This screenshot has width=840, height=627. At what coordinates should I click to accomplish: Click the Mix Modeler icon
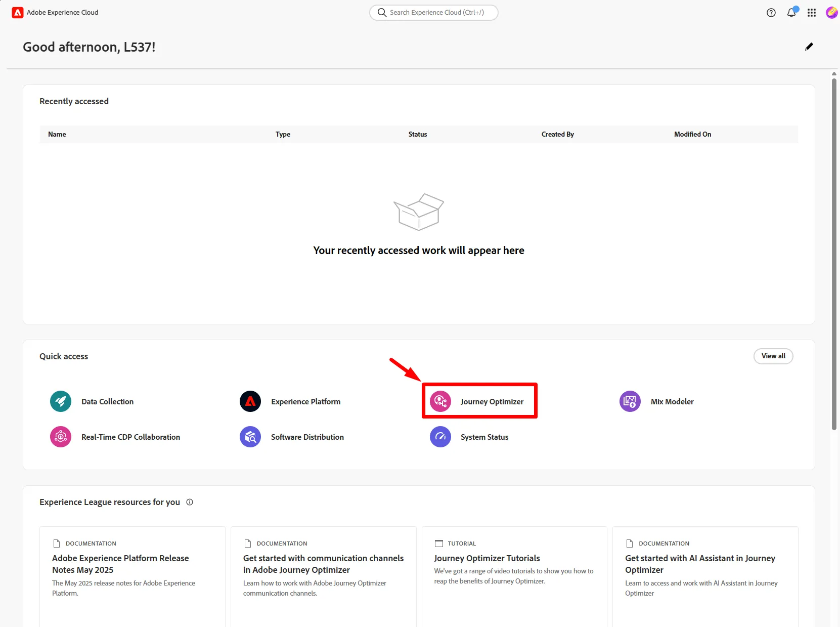[630, 401]
